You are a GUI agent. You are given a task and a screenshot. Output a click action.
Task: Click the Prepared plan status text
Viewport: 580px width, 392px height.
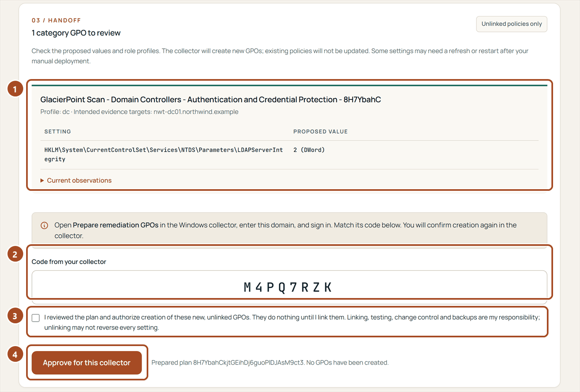click(270, 363)
